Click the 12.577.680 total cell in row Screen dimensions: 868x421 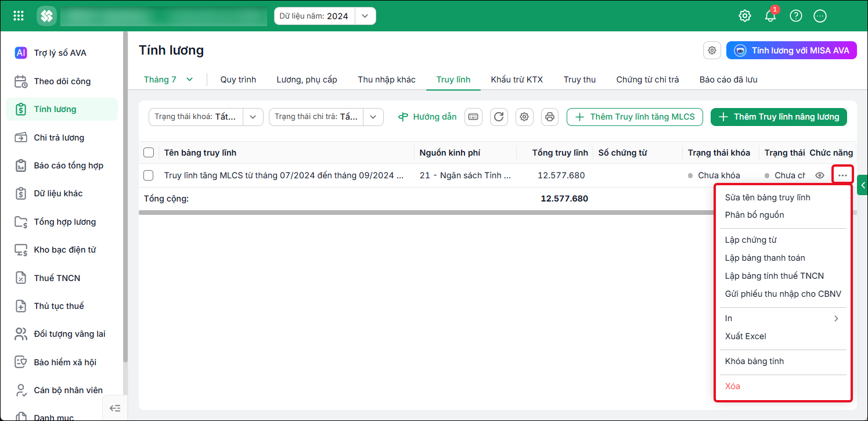pyautogui.click(x=561, y=175)
